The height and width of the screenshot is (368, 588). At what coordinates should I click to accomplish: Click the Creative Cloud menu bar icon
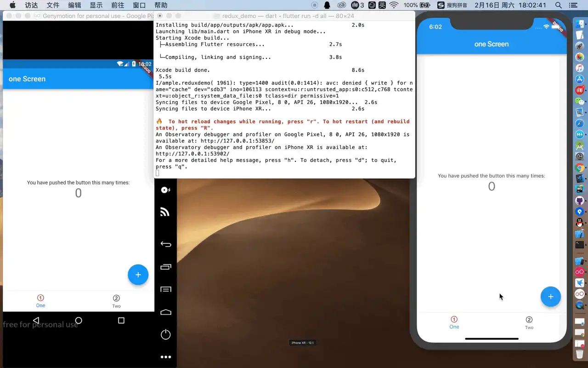pyautogui.click(x=341, y=5)
